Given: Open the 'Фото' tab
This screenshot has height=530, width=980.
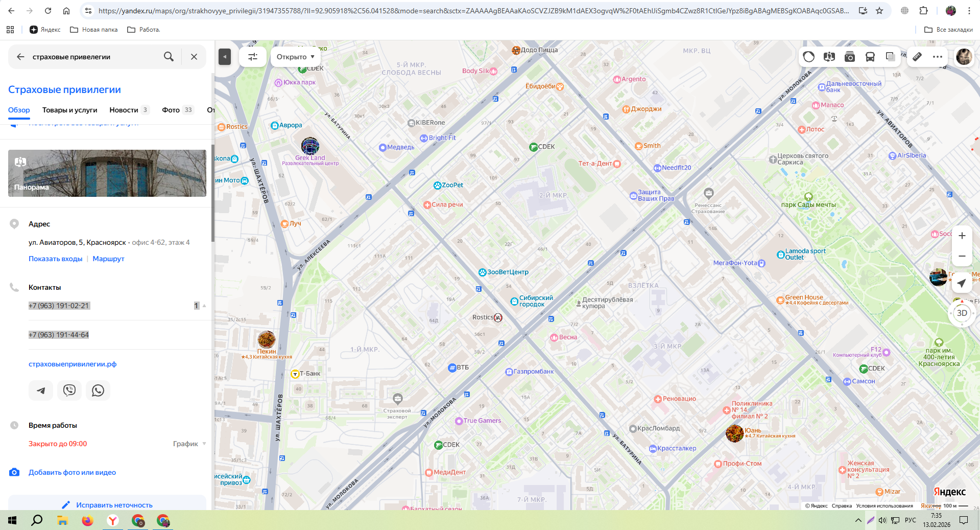Looking at the screenshot, I should pos(171,110).
